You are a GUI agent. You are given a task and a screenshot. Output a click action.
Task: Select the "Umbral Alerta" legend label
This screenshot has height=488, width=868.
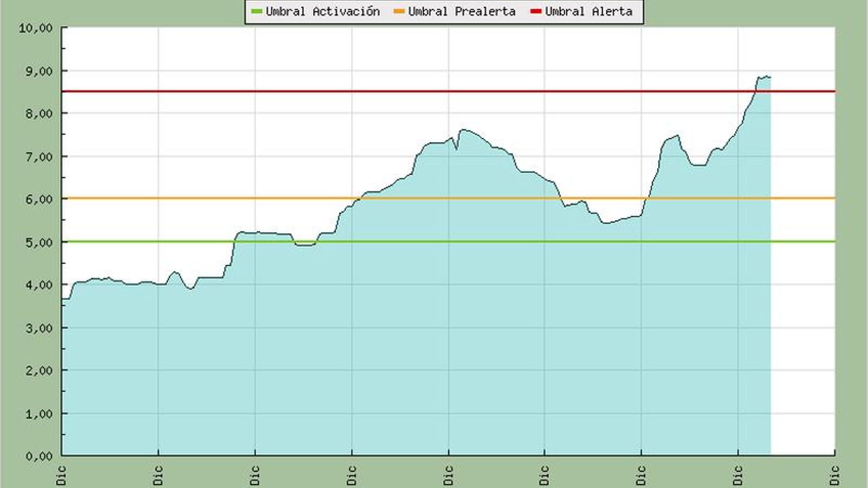[x=589, y=11]
